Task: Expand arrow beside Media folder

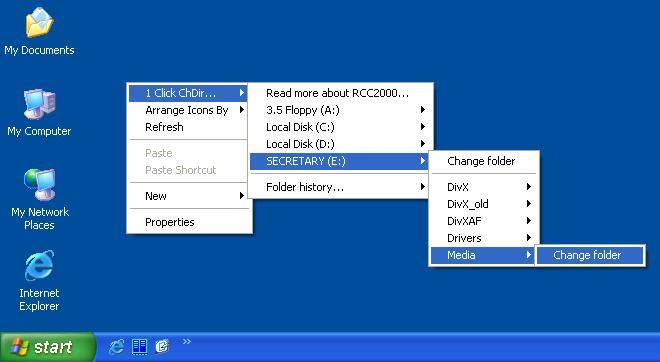Action: pyautogui.click(x=529, y=255)
